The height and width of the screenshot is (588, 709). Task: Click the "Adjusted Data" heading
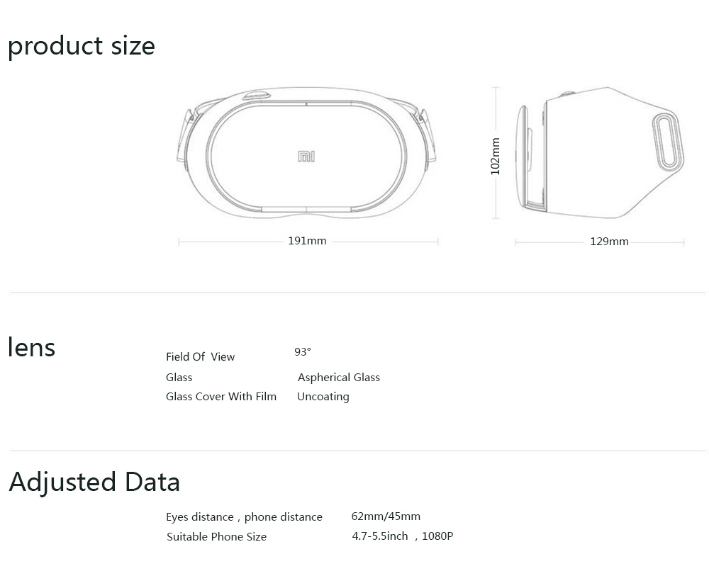coord(94,482)
